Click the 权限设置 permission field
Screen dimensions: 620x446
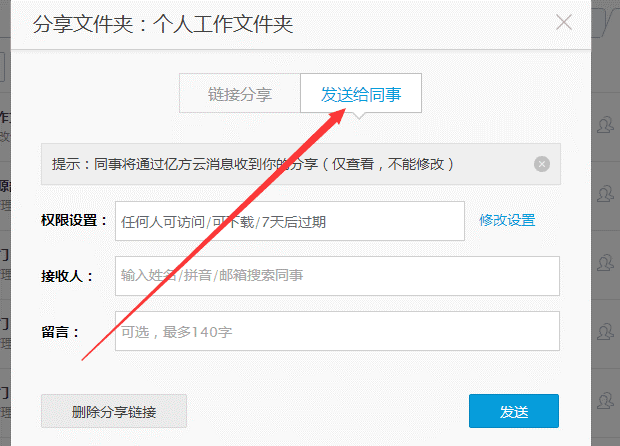289,221
